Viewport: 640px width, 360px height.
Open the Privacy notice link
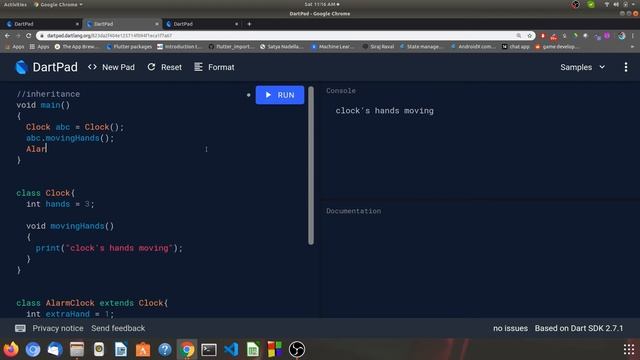(x=58, y=328)
